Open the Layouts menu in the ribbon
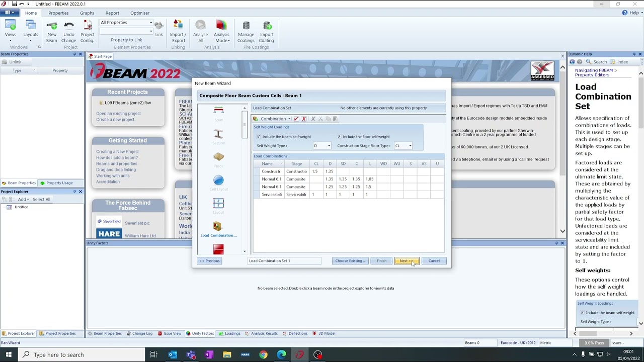Screen dimensions: 644x362 tap(31, 31)
